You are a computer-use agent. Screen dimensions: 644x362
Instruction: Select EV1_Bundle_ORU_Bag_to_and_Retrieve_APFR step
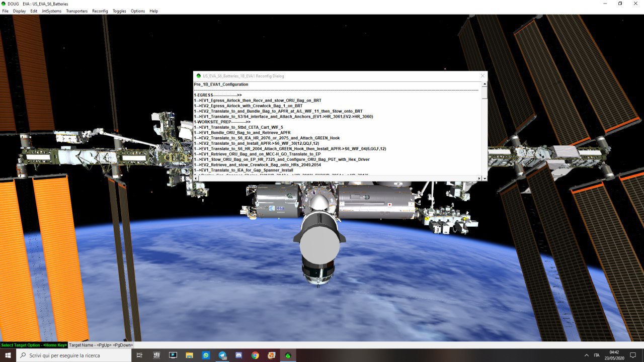pos(245,133)
